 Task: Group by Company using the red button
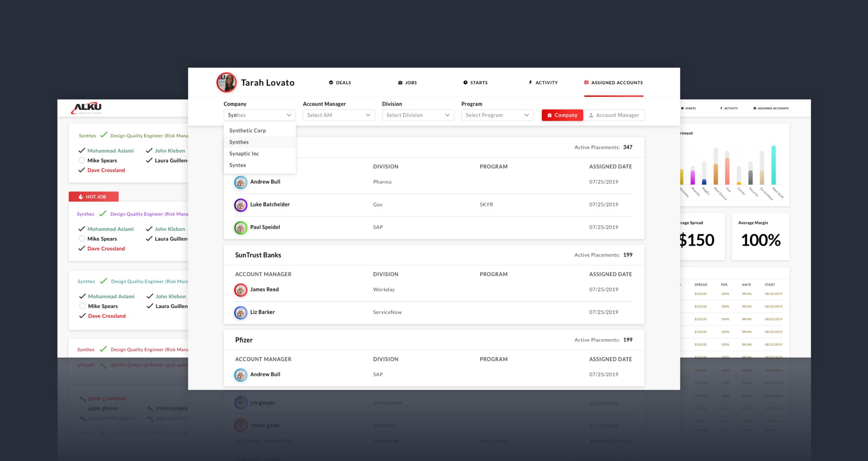coord(562,115)
